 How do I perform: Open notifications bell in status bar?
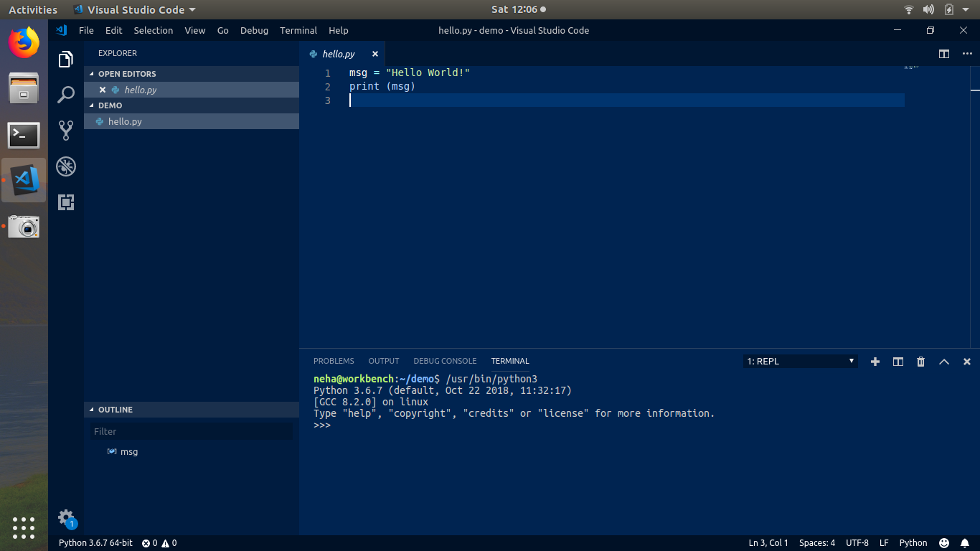pyautogui.click(x=966, y=543)
